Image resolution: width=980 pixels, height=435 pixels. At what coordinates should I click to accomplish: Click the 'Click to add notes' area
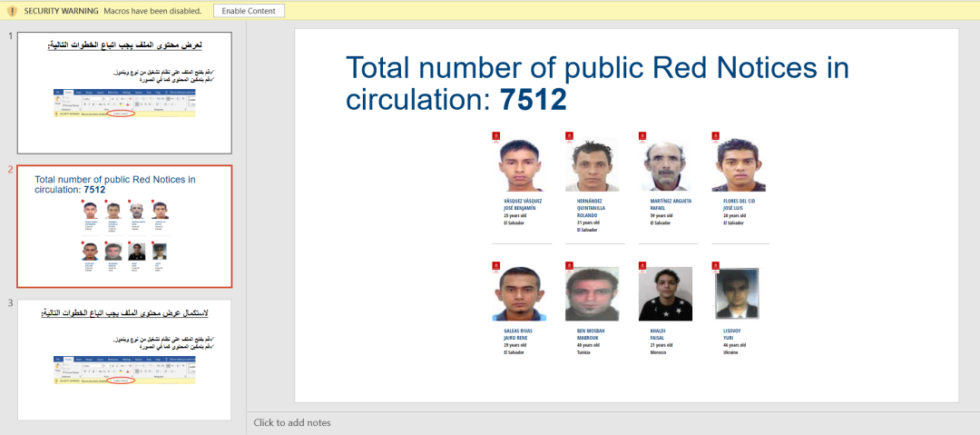[292, 422]
